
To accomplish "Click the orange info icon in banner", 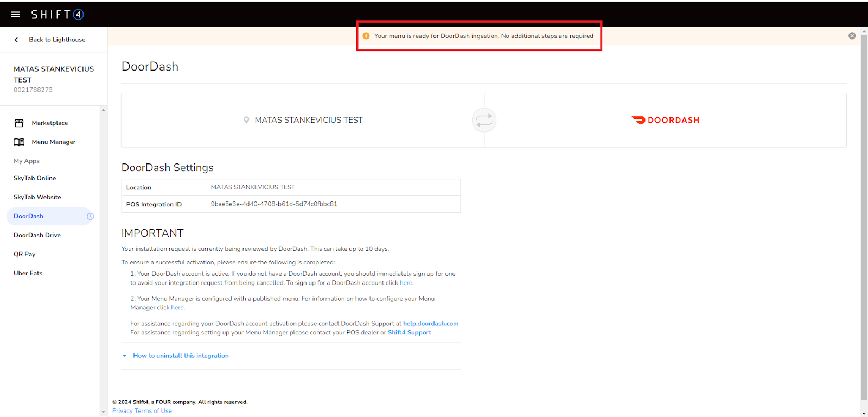I will [x=366, y=36].
